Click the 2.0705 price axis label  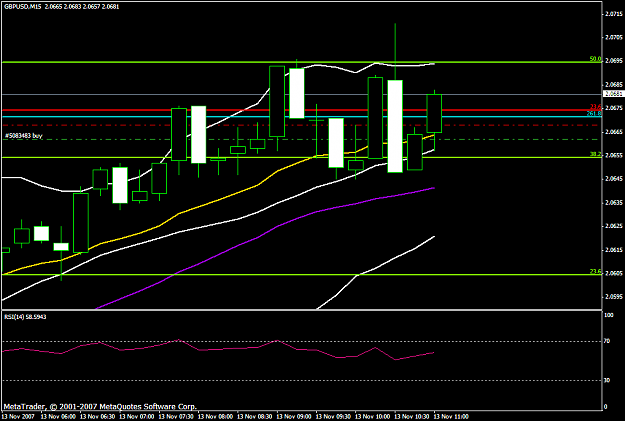pyautogui.click(x=613, y=37)
